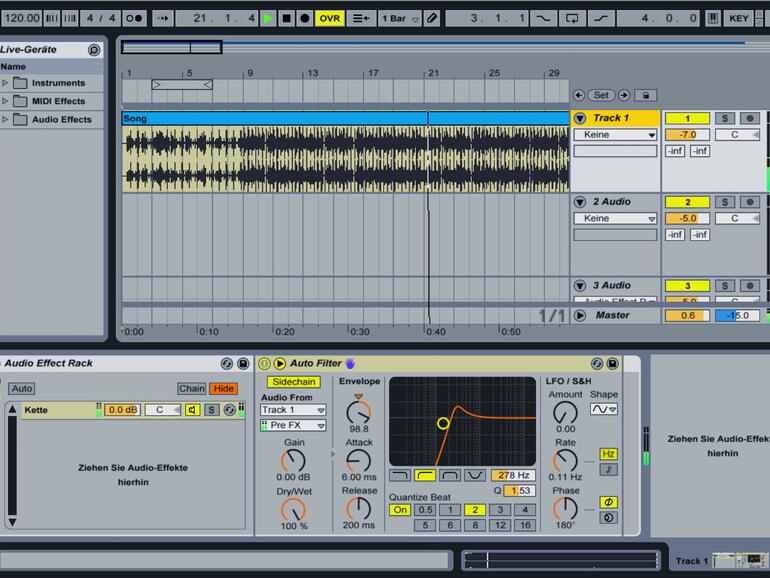Collapse the 2 Audio track

point(580,202)
